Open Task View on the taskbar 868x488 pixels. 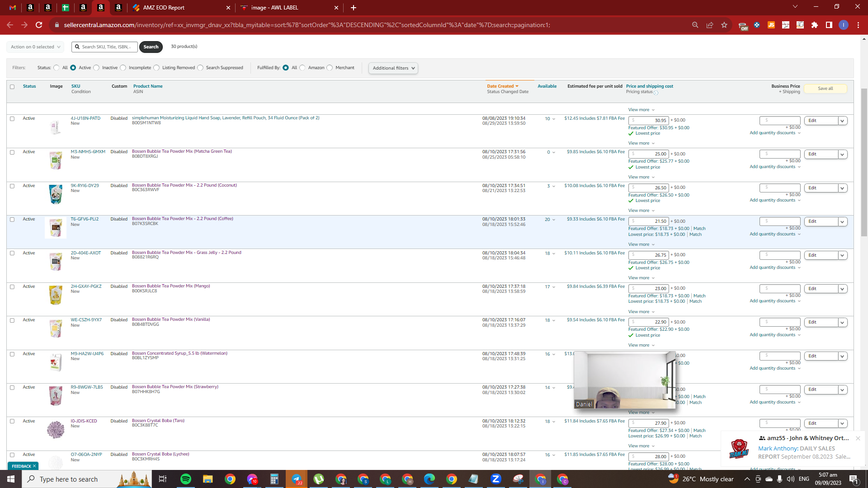coord(163,479)
